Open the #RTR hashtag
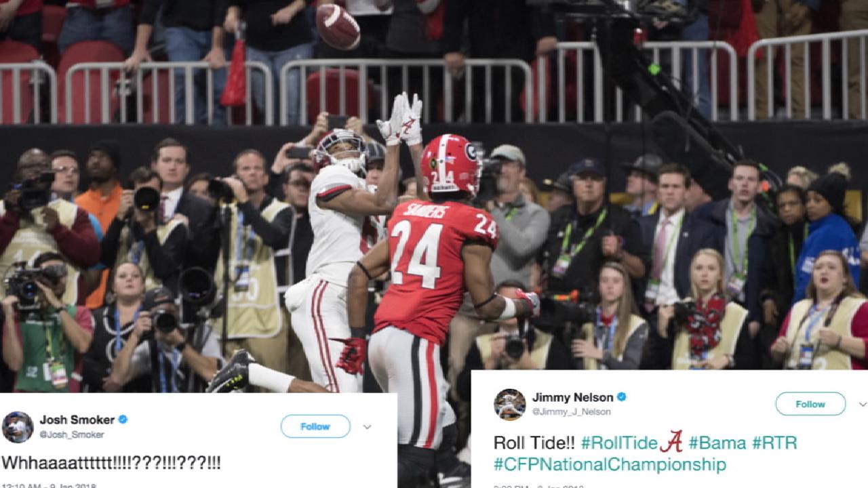This screenshot has width=868, height=488. pyautogui.click(x=774, y=443)
